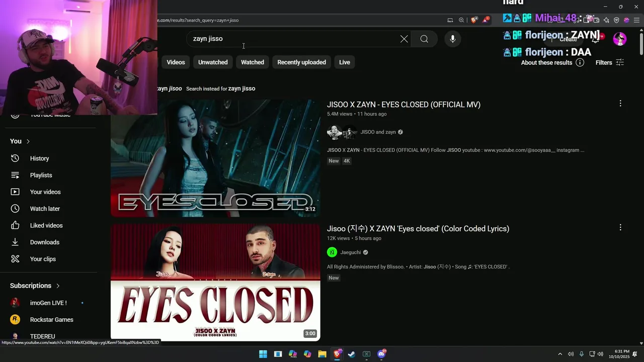This screenshot has width=644, height=362.
Task: Clear the search box with the X icon
Action: [404, 39]
